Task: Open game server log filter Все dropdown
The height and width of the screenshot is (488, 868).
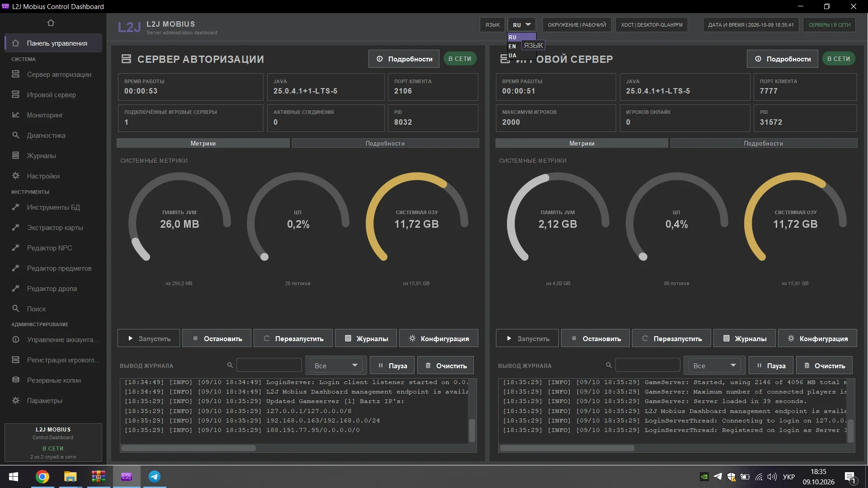Action: 714,366
